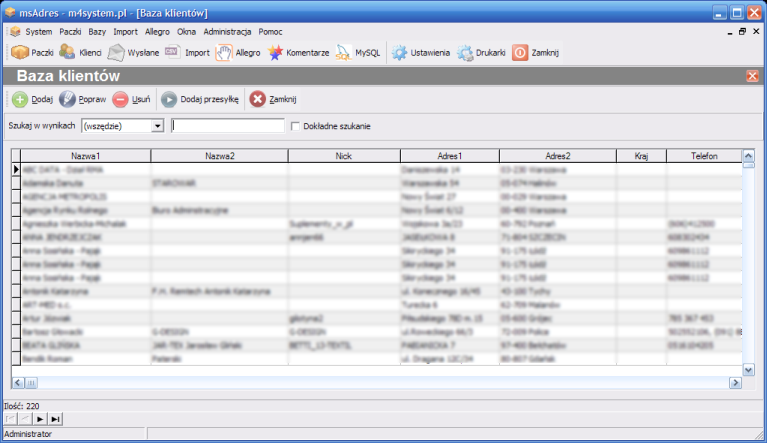
Task: Click the horizontal scrollbar thumb
Action: [x=31, y=383]
